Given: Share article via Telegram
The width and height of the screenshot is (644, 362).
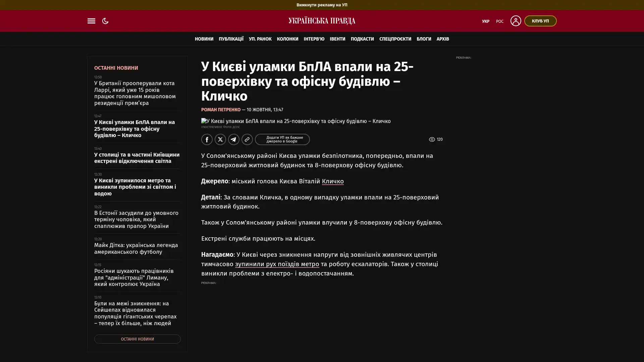Looking at the screenshot, I should 234,139.
